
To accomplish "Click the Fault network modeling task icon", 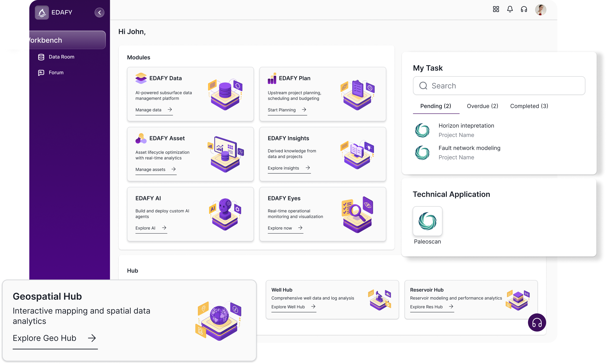I will click(422, 153).
